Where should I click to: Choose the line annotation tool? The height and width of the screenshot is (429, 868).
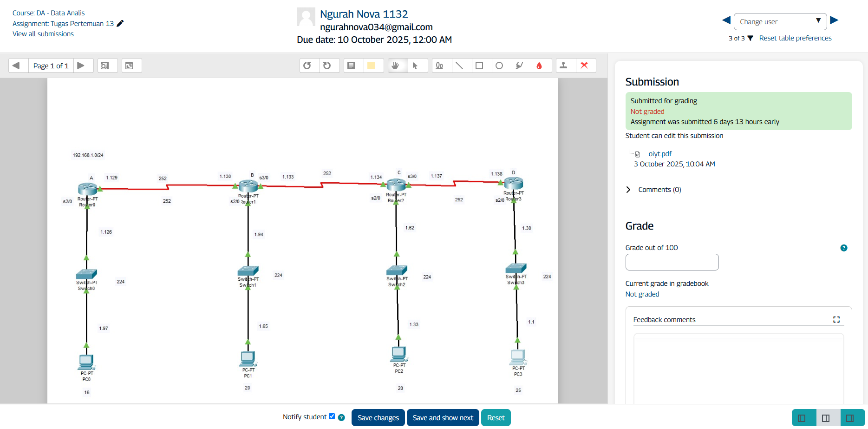click(x=459, y=66)
